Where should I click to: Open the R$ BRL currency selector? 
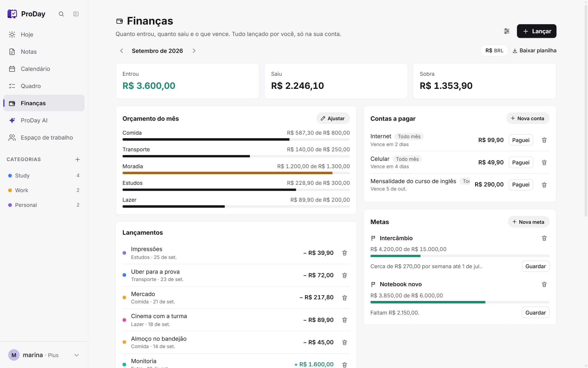494,51
